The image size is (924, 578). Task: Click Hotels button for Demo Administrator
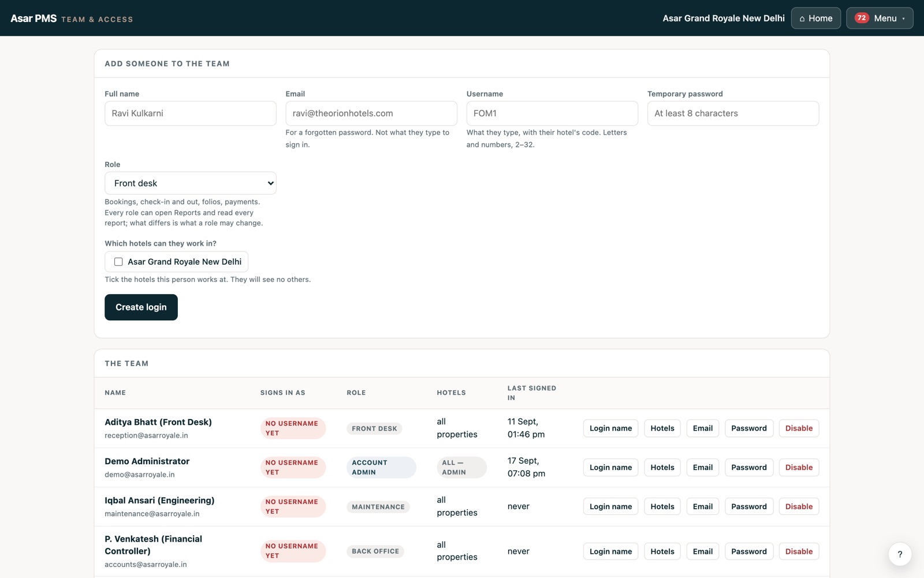pyautogui.click(x=662, y=468)
